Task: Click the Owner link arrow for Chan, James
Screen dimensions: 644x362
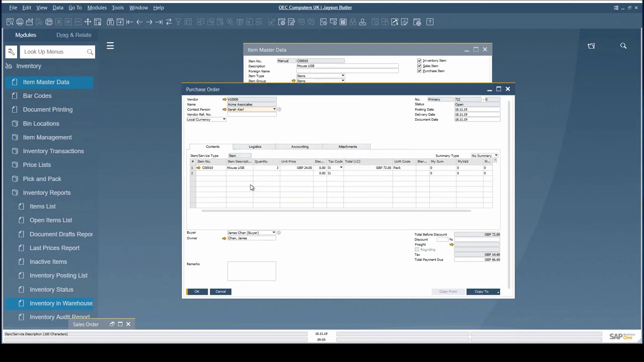Action: (x=224, y=238)
